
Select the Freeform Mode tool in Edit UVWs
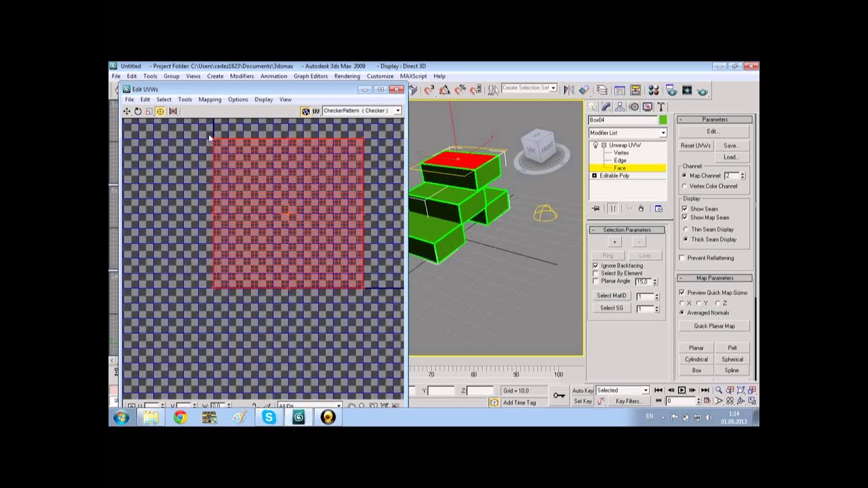[x=160, y=111]
